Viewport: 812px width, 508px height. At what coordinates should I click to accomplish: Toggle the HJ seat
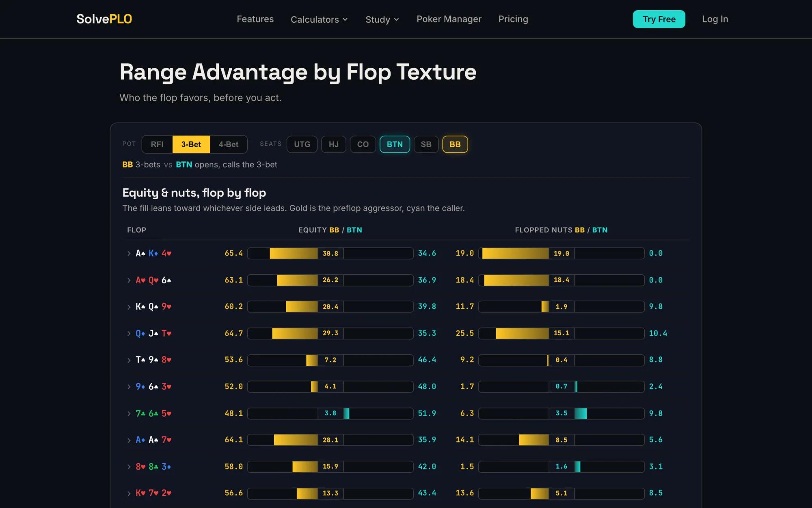pyautogui.click(x=334, y=144)
